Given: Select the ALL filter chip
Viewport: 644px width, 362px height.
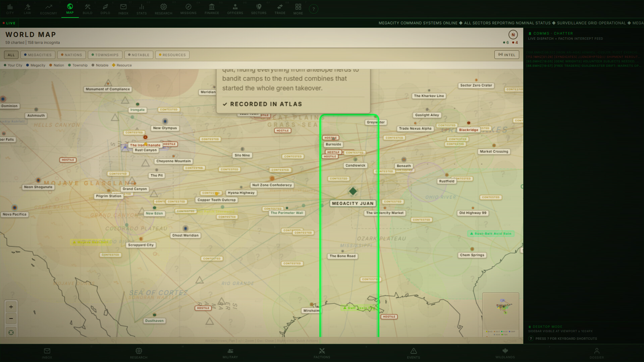Looking at the screenshot, I should (x=11, y=55).
